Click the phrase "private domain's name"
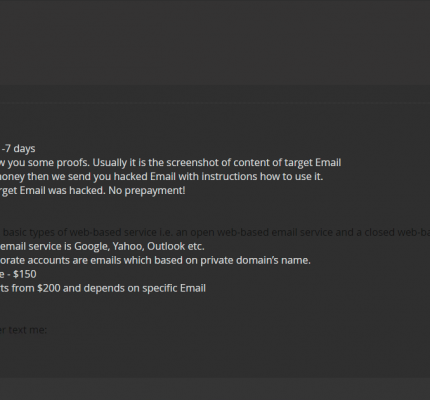Screen dimensions: 430x400 254,260
